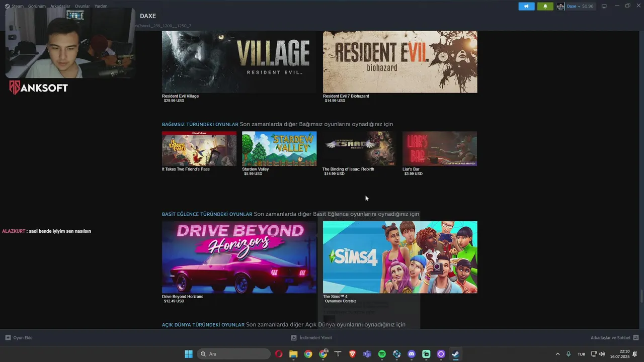644x362 pixels.
Task: Switch the TUR input language
Action: click(x=581, y=354)
